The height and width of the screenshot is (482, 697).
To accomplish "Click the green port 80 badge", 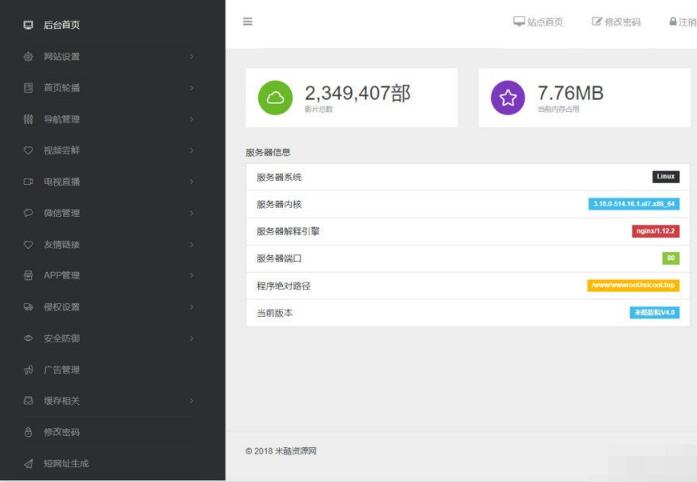I will [x=670, y=258].
